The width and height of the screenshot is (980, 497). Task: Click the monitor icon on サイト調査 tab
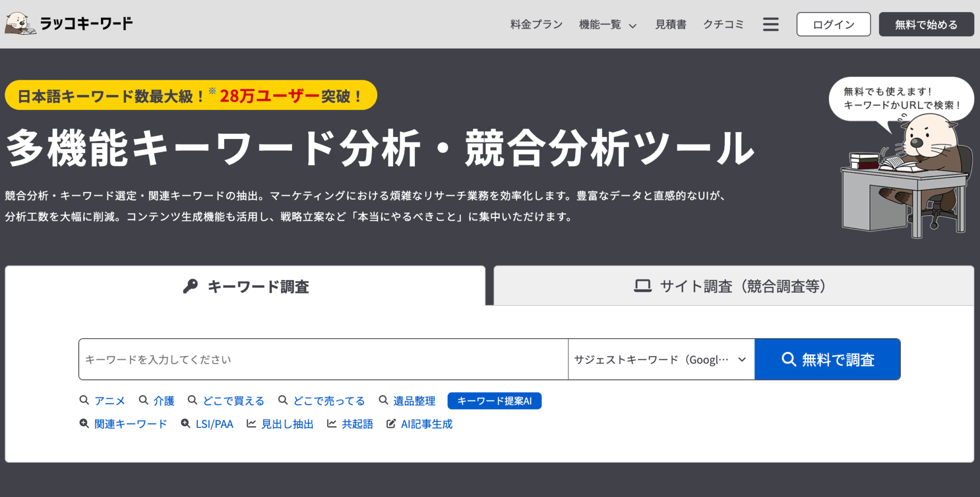[644, 286]
